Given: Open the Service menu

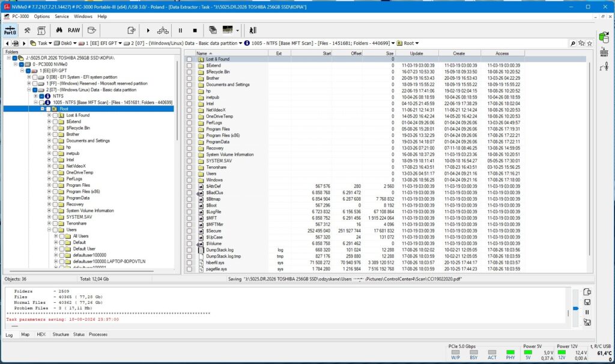Looking at the screenshot, I should (62, 16).
